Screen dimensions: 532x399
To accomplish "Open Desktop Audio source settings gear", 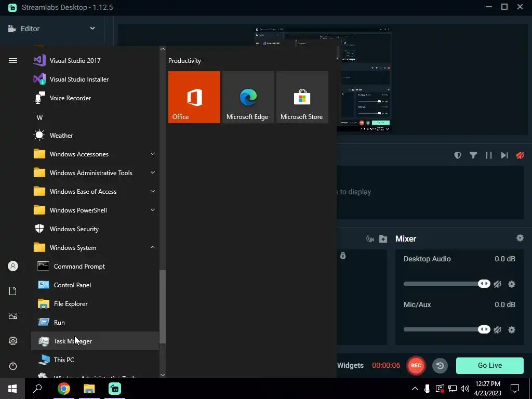I will point(512,284).
